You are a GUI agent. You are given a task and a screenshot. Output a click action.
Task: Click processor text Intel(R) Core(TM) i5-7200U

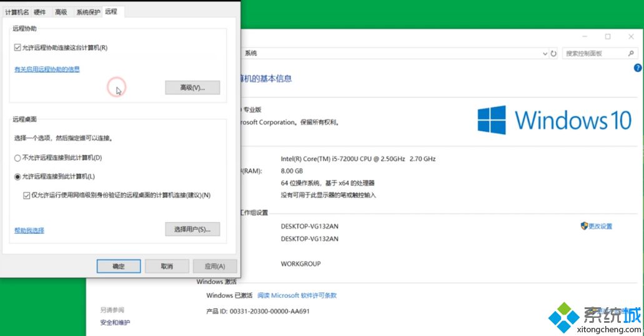click(358, 159)
